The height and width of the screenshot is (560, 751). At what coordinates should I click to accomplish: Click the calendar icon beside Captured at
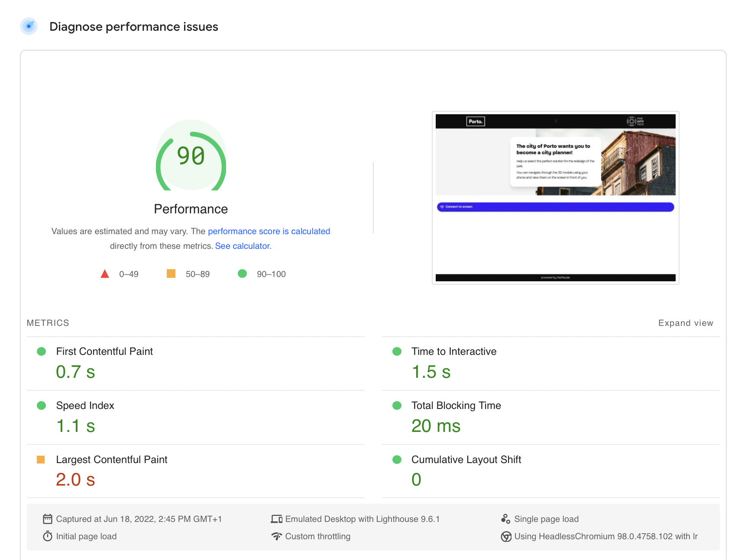(48, 519)
